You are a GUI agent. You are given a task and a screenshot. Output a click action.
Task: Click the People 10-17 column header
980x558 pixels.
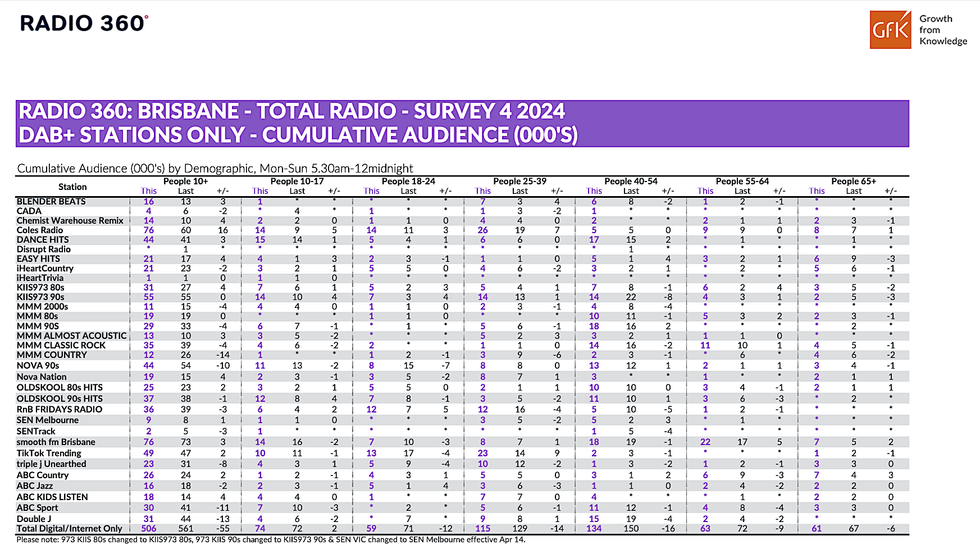pos(297,181)
